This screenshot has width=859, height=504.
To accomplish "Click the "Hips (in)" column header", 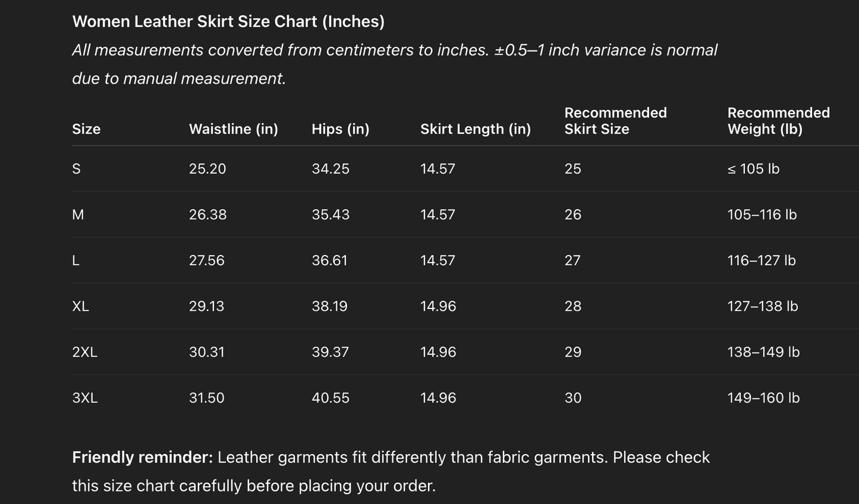I will pos(340,129).
